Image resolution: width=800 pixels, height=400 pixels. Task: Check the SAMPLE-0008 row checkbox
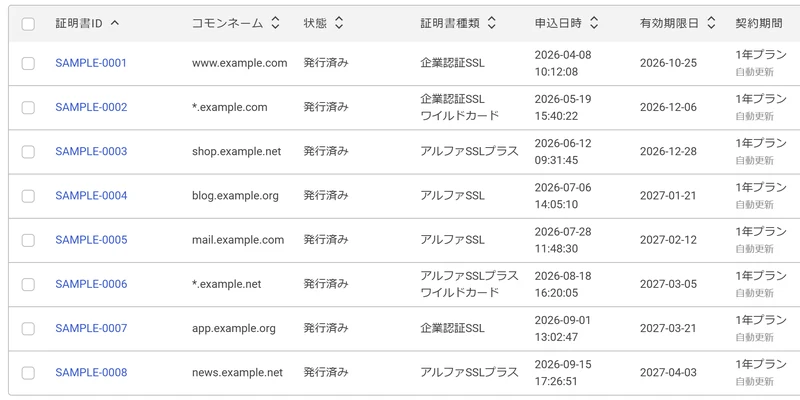[x=28, y=373]
